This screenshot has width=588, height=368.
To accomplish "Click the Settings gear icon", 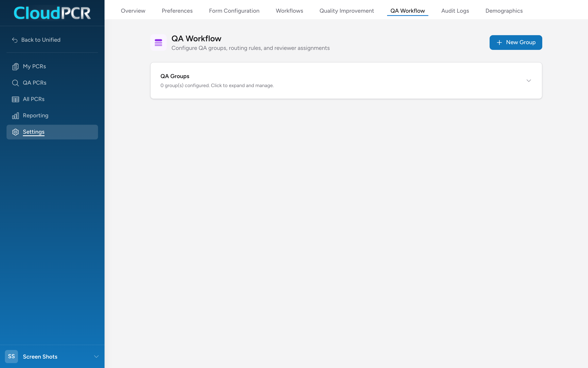I will click(x=15, y=132).
